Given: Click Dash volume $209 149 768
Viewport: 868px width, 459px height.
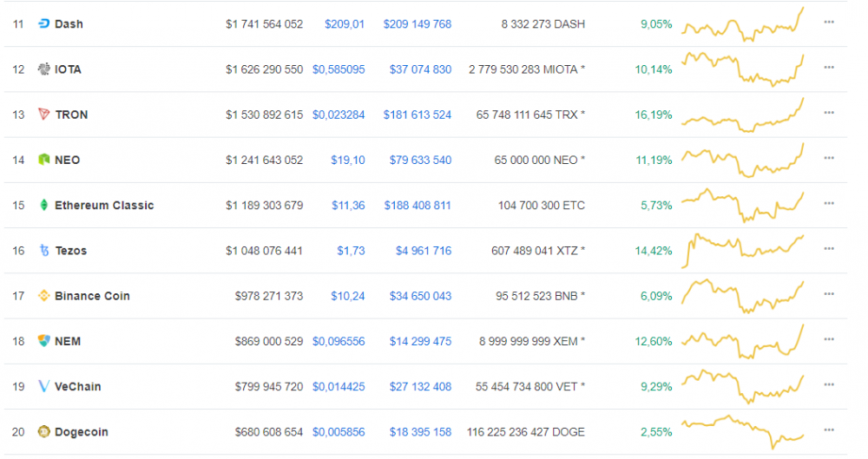Looking at the screenshot, I should pyautogui.click(x=418, y=23).
